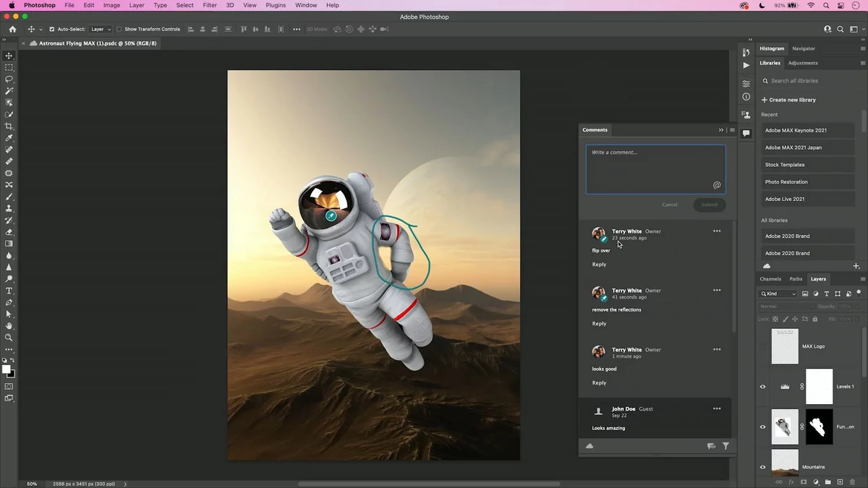Select the Hand tool
Viewport: 868px width, 488px height.
9,326
